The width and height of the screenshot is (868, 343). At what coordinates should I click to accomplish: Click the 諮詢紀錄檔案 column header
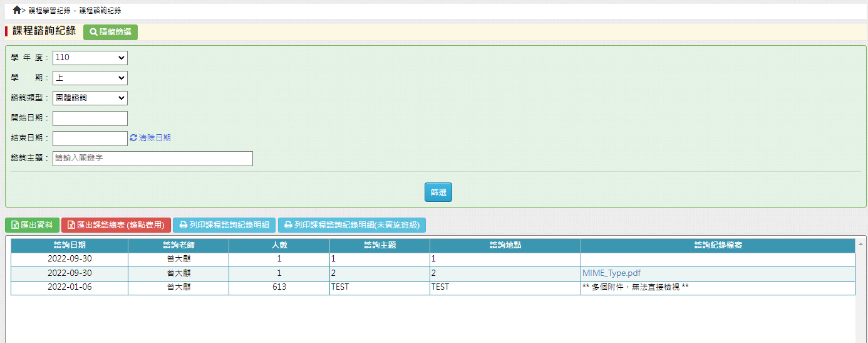pos(718,245)
